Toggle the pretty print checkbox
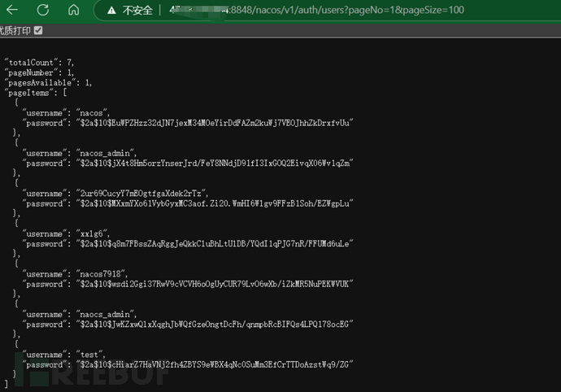This screenshot has width=561, height=392. tap(38, 30)
